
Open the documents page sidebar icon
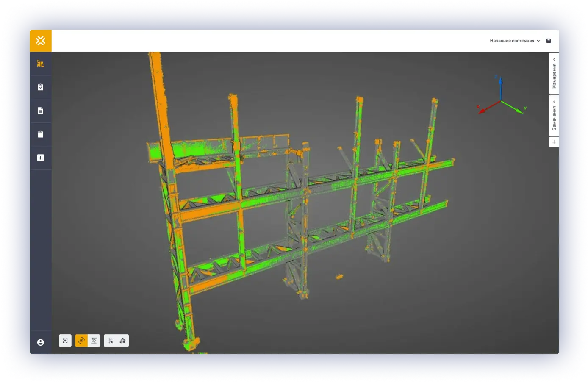point(41,111)
